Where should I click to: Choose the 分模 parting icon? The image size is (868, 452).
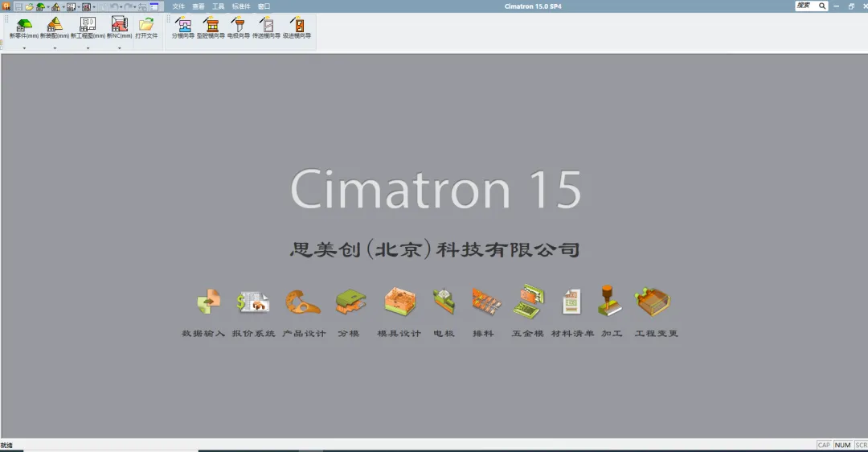tap(350, 302)
